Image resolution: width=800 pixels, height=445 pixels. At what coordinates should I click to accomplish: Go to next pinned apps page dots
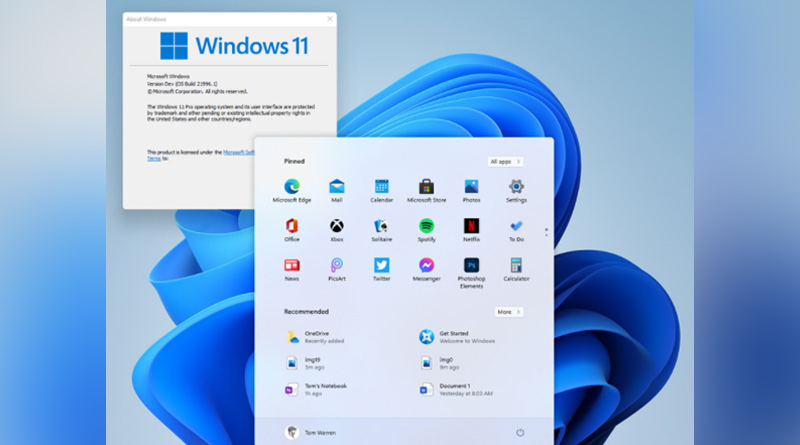pyautogui.click(x=546, y=232)
